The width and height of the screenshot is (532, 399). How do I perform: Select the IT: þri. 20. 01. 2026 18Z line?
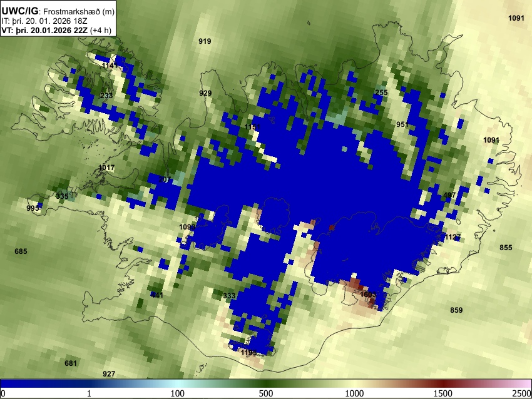click(x=44, y=21)
